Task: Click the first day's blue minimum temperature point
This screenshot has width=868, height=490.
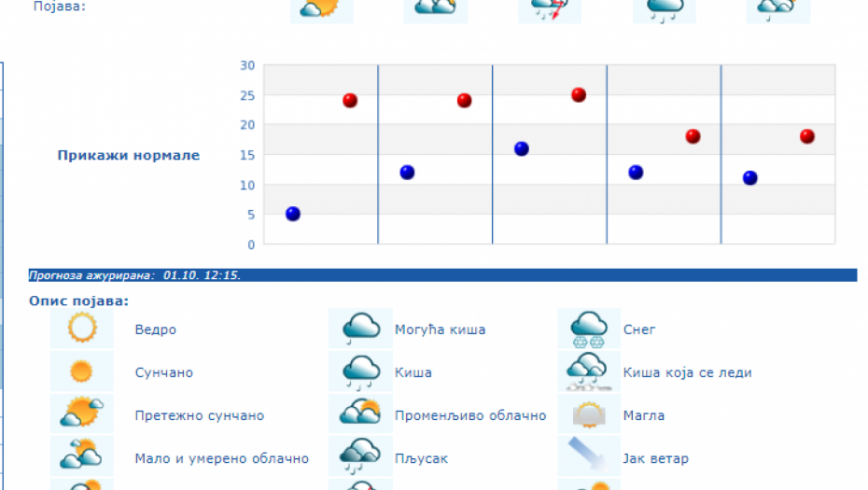Action: [x=293, y=214]
